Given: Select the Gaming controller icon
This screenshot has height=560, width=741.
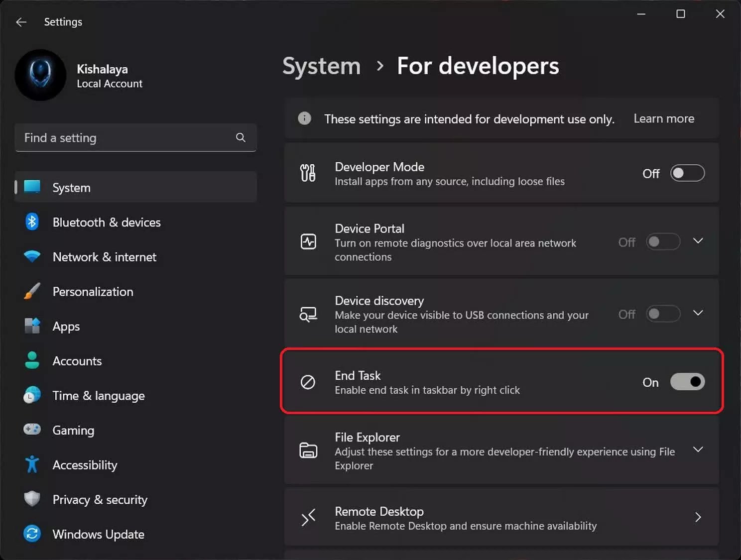Looking at the screenshot, I should 32,430.
